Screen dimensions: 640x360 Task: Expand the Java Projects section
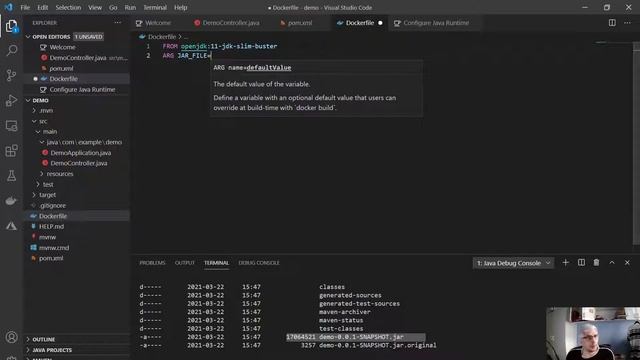pos(77,350)
